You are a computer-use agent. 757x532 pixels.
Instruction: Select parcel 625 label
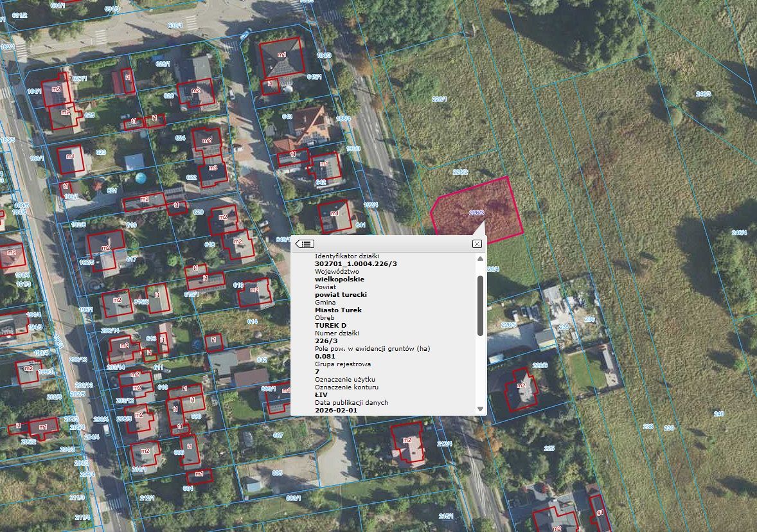tap(89, 116)
